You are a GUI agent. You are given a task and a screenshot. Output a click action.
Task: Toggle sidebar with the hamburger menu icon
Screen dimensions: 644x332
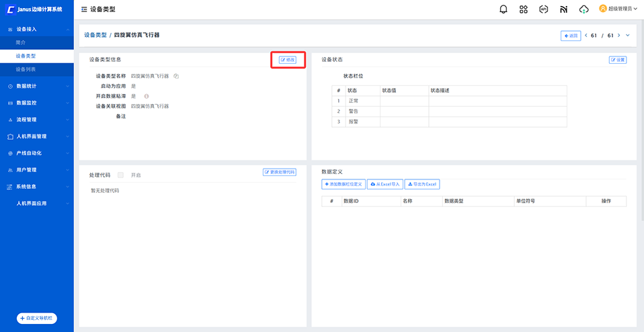(83, 9)
